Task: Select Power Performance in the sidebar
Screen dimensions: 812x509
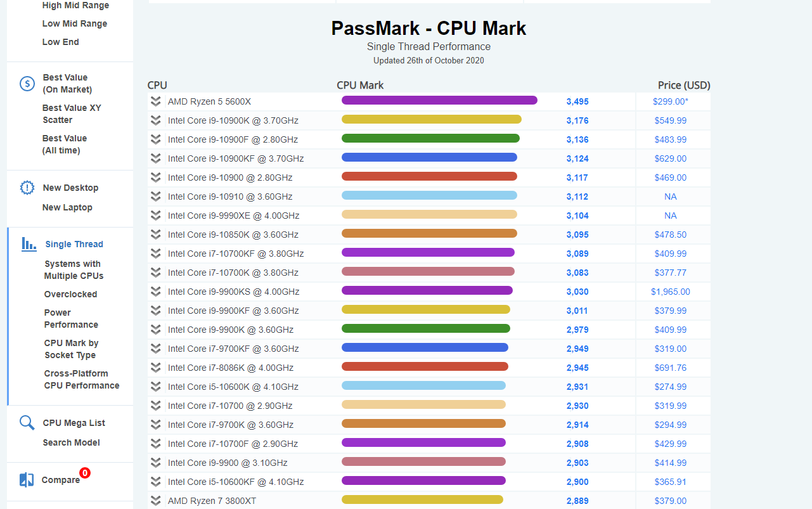Action: pos(71,319)
